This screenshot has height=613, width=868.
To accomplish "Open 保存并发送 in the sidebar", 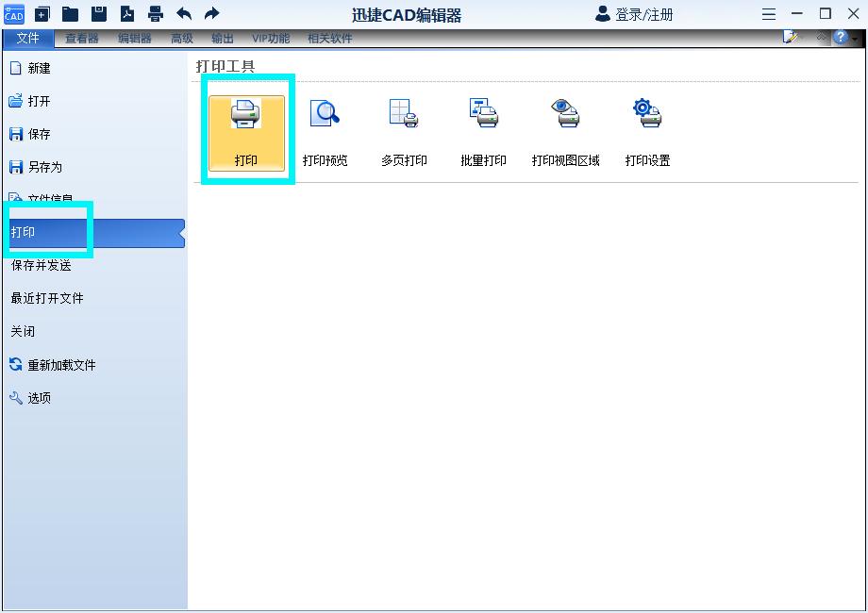I will coord(41,266).
